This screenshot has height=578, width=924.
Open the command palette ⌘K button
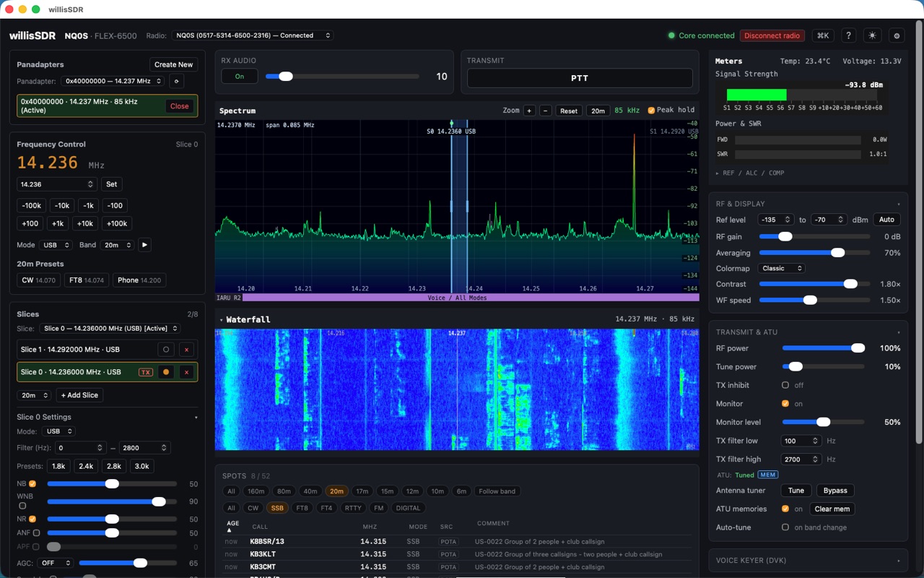coord(823,35)
